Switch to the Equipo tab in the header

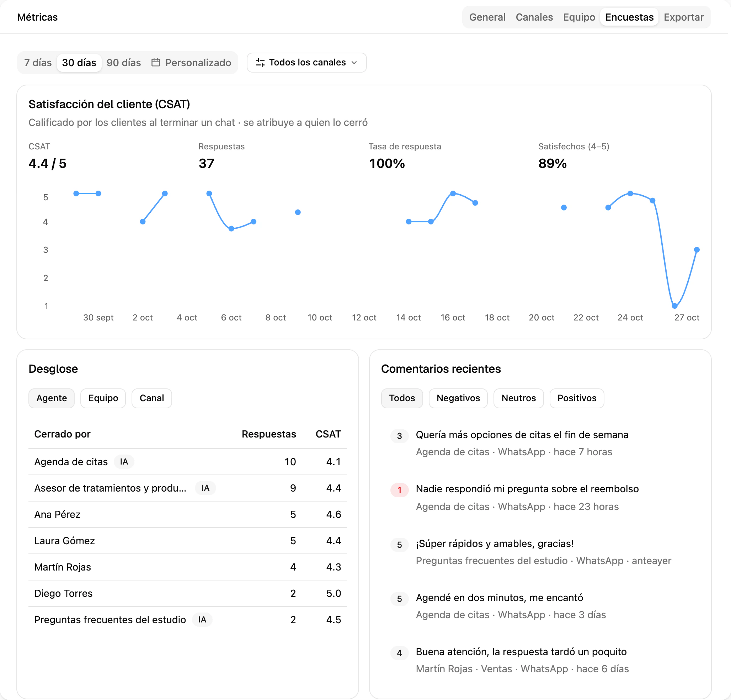[x=579, y=17]
